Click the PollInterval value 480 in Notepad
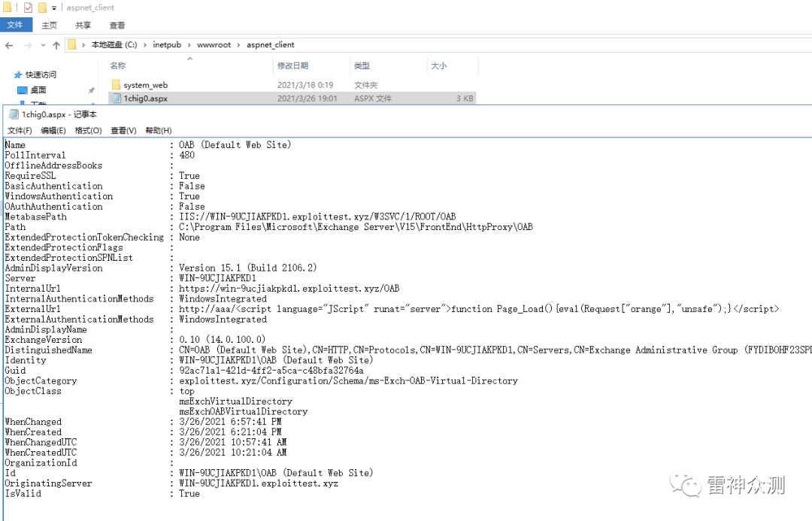 (187, 156)
